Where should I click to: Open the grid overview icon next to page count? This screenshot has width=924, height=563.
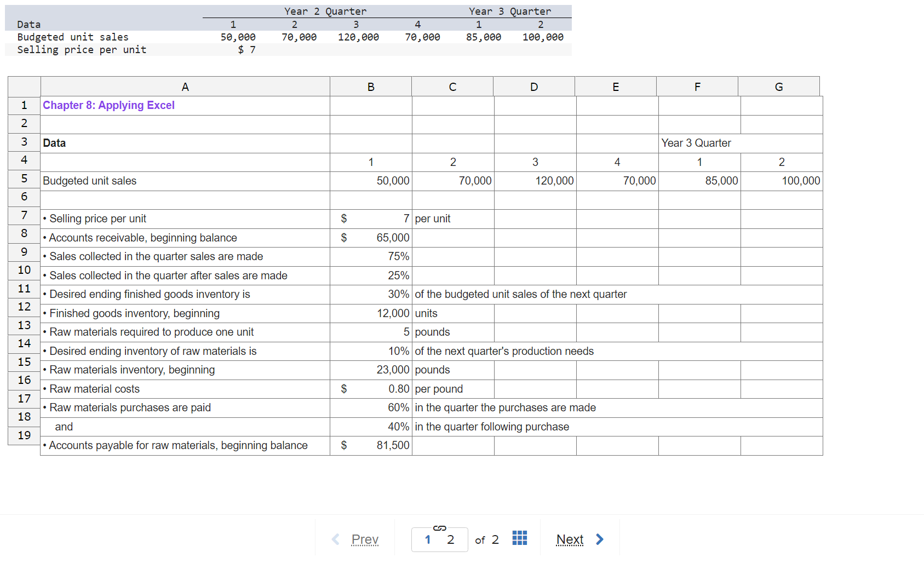click(x=519, y=538)
